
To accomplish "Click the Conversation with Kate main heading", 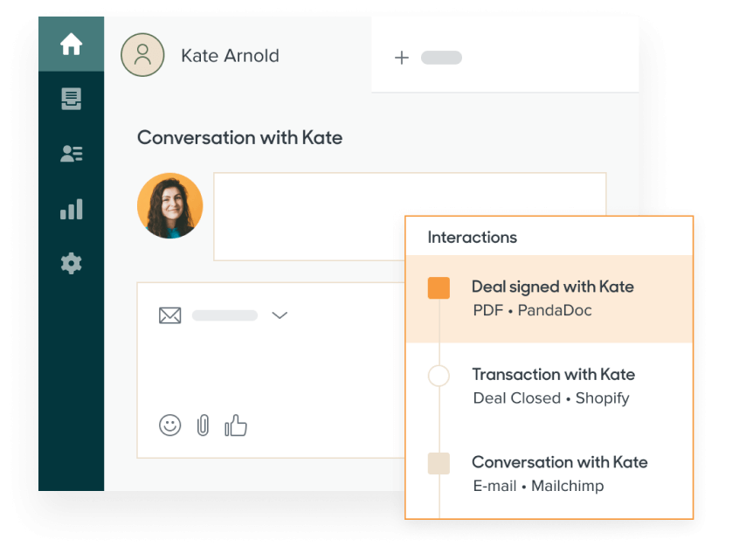I will tap(239, 137).
